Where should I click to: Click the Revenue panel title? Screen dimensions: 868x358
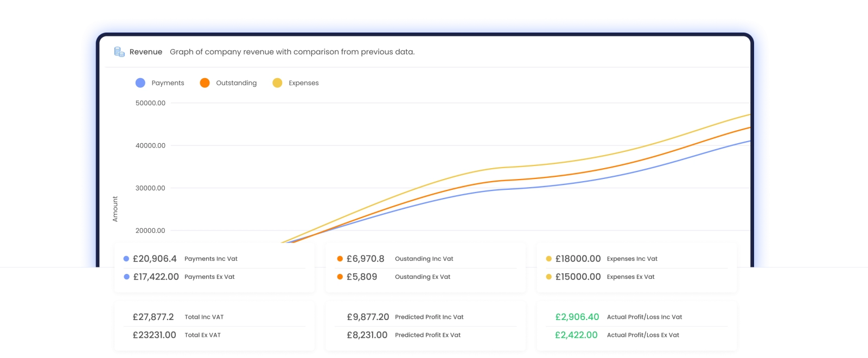pos(146,52)
